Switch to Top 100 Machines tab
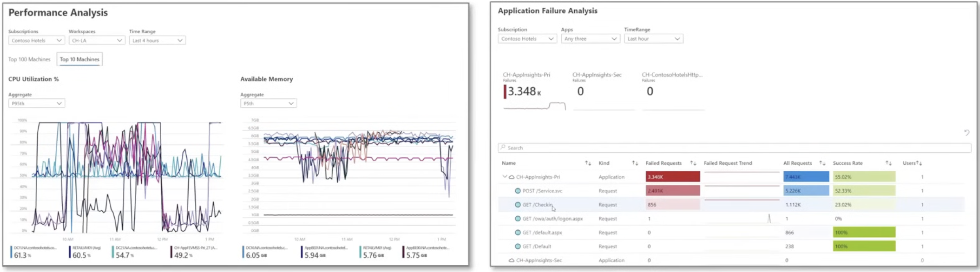The height and width of the screenshot is (272, 980). pos(29,59)
